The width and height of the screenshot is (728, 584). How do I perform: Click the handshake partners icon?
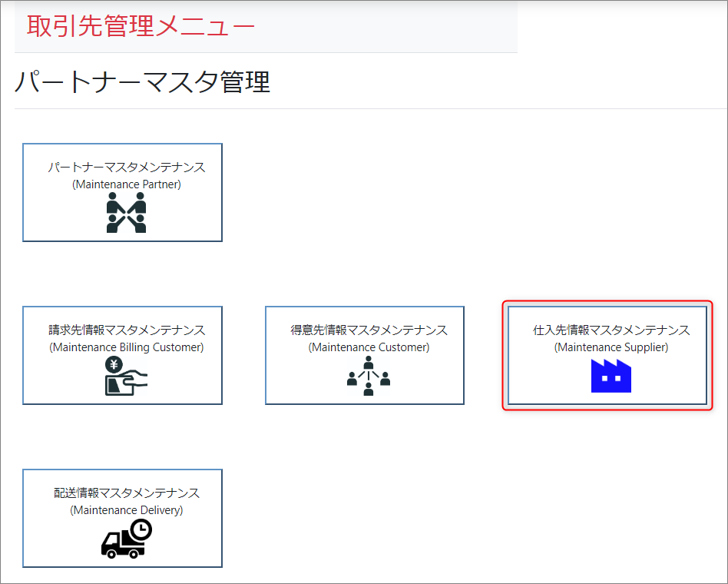tap(126, 213)
